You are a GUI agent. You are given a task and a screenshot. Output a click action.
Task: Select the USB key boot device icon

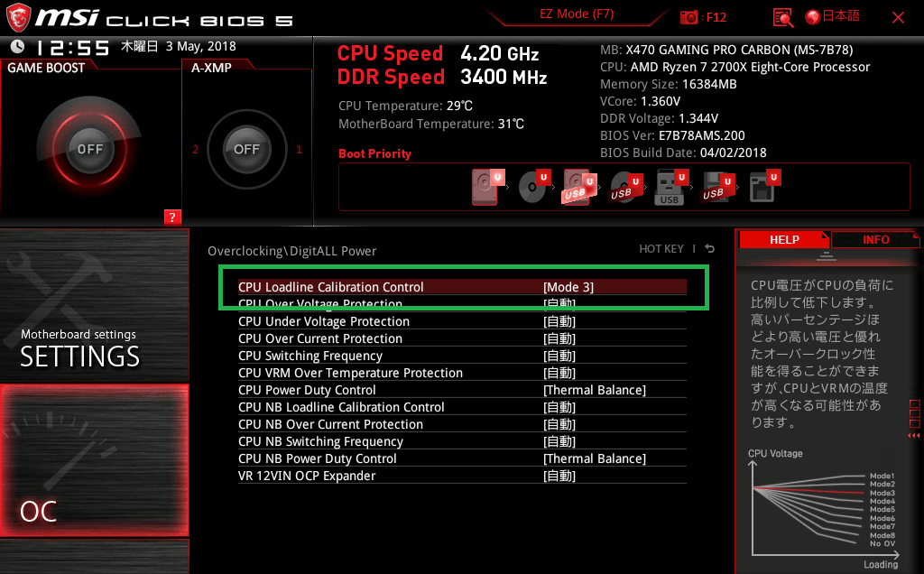(x=671, y=187)
